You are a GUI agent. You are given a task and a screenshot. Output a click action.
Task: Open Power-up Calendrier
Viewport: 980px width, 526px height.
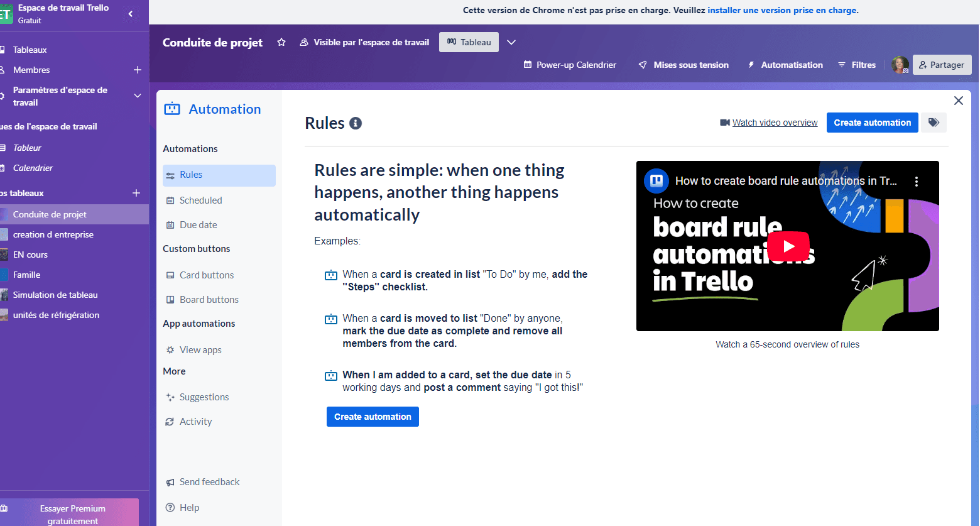570,65
